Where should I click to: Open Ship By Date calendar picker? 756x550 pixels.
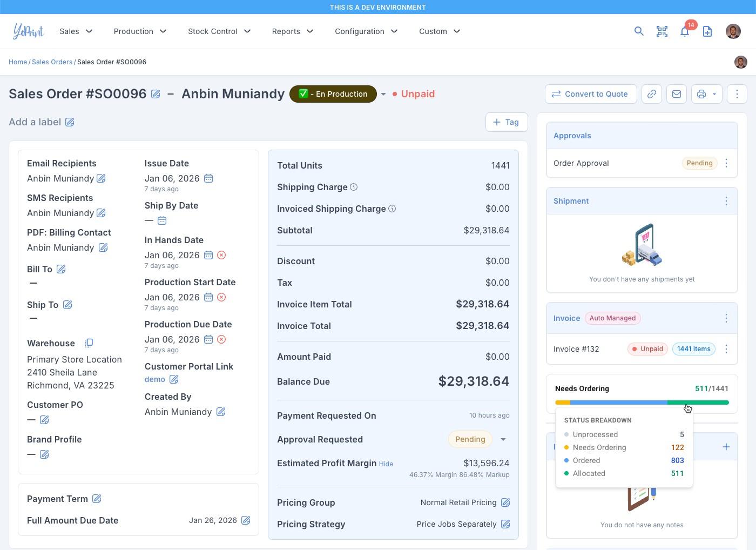[162, 220]
